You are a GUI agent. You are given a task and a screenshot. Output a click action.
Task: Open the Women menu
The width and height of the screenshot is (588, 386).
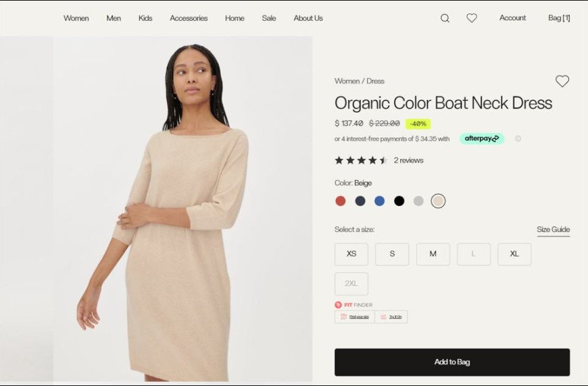(76, 18)
